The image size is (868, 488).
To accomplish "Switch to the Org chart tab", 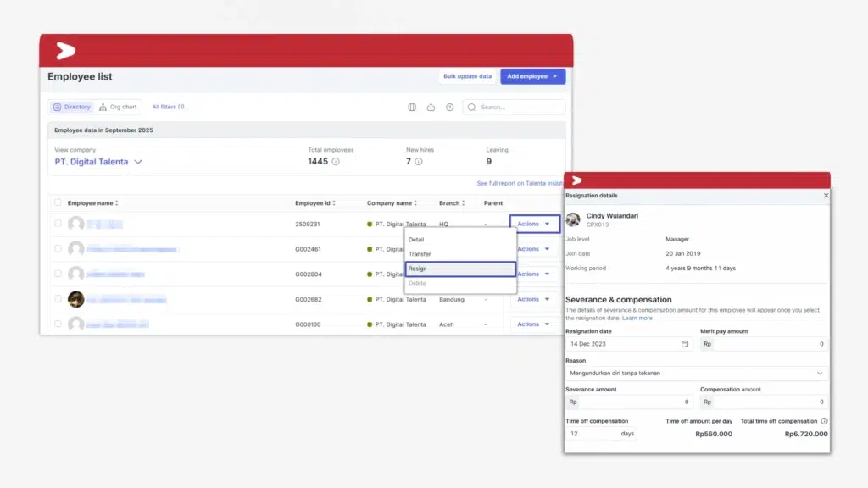I will (x=118, y=107).
